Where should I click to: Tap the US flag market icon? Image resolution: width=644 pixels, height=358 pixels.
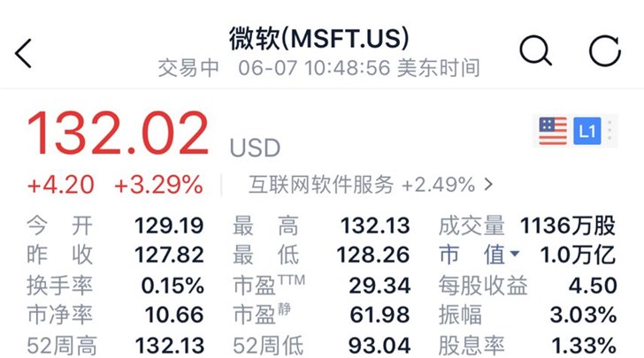point(553,131)
